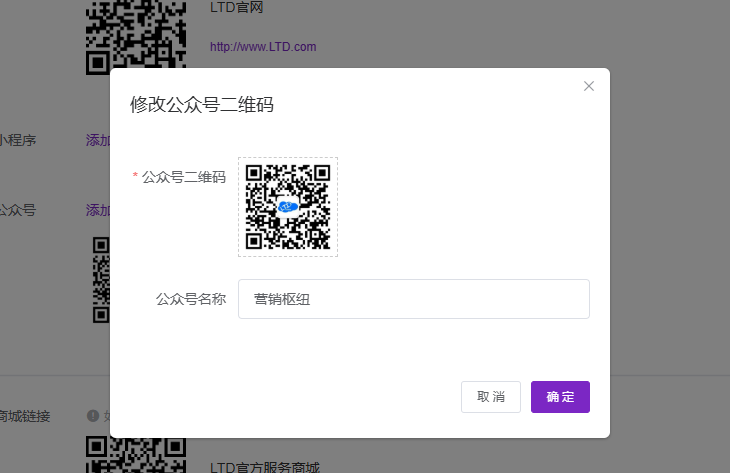Click the info icon beside 商城链接
The width and height of the screenshot is (730, 473).
click(93, 416)
